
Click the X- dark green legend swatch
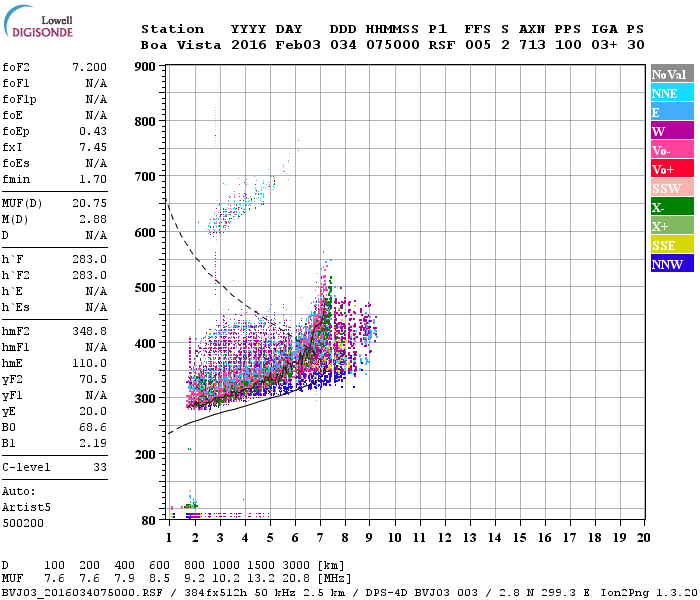672,207
